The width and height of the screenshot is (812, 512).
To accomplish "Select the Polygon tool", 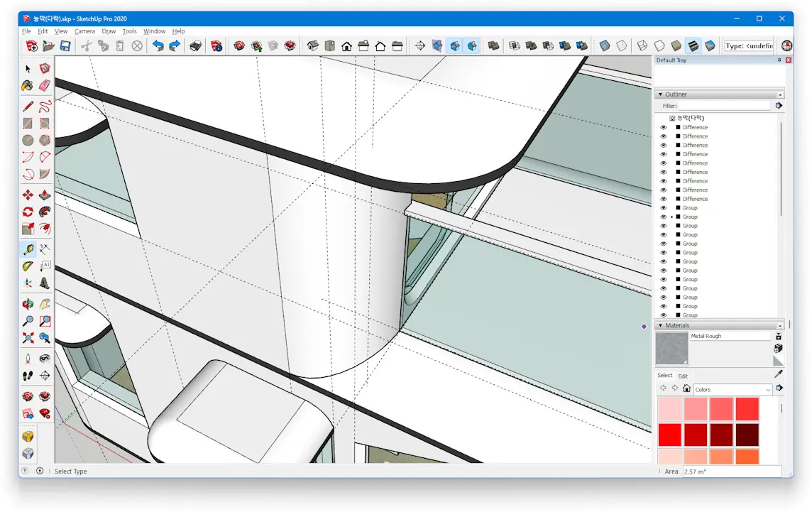I will pyautogui.click(x=45, y=140).
